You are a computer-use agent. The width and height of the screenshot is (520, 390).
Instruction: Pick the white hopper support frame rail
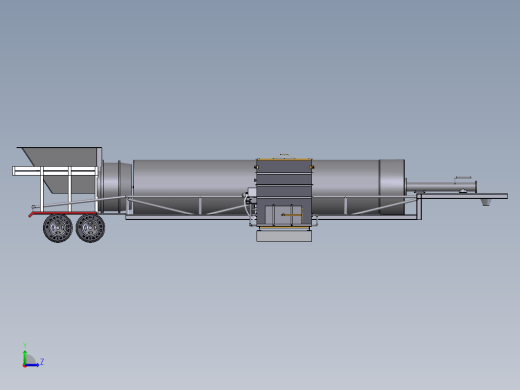(55, 171)
